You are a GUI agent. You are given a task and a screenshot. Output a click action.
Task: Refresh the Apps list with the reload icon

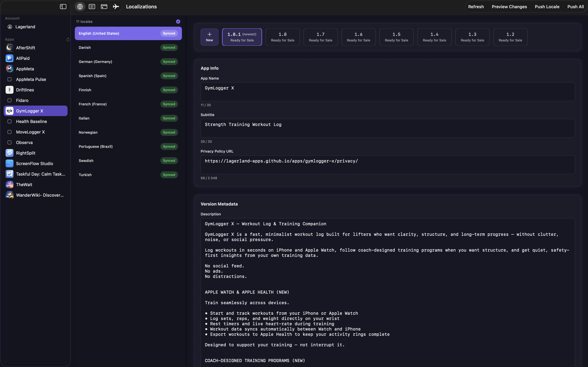(68, 39)
